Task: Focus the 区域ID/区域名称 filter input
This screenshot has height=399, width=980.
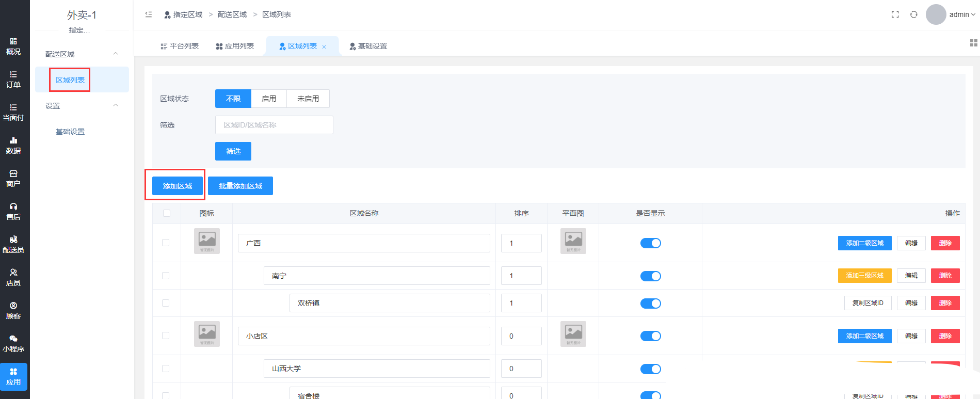Action: [x=274, y=125]
